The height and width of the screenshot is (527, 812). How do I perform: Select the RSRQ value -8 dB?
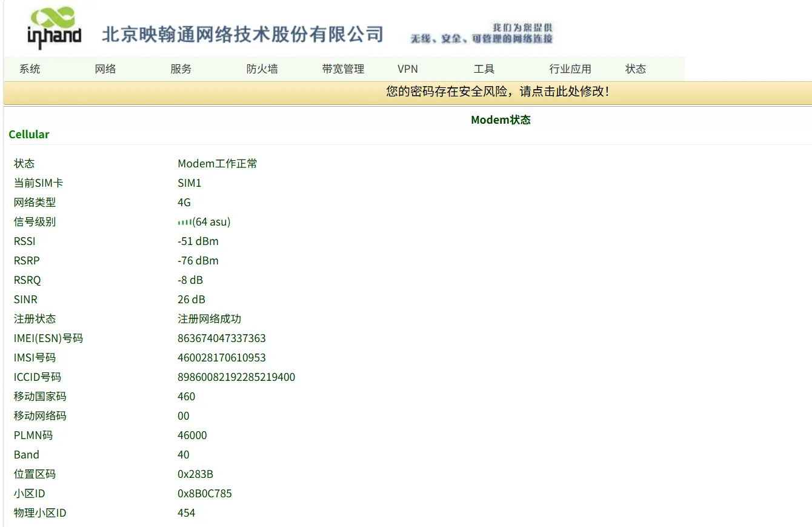[x=190, y=280]
